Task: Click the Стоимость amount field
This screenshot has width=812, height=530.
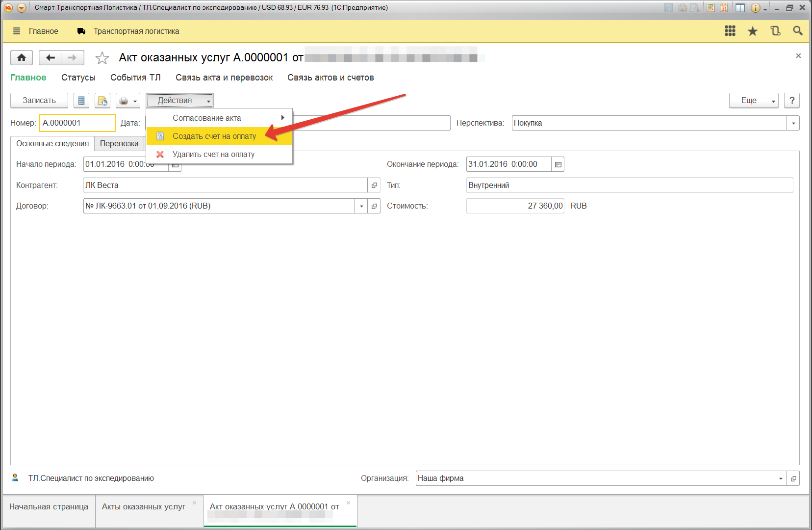Action: click(x=515, y=206)
